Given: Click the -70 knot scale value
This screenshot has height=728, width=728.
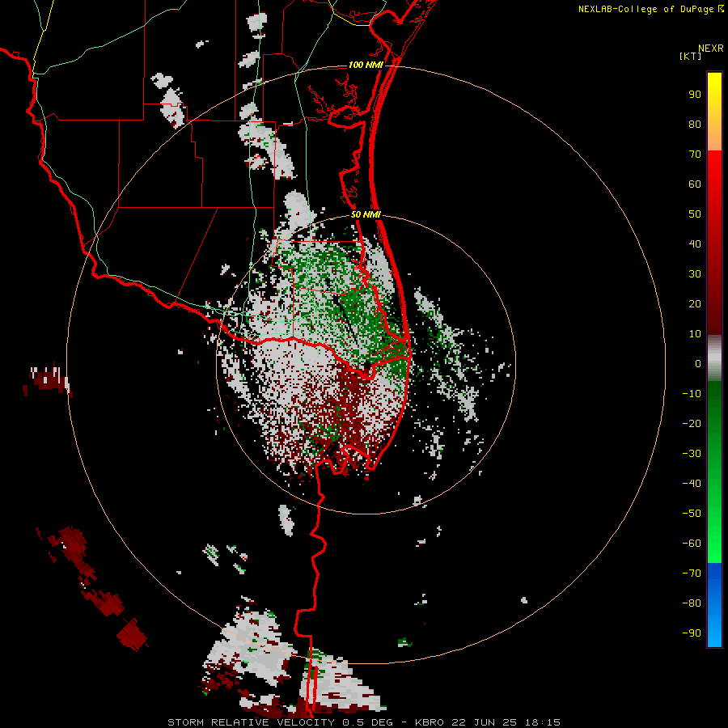Looking at the screenshot, I should (x=692, y=574).
